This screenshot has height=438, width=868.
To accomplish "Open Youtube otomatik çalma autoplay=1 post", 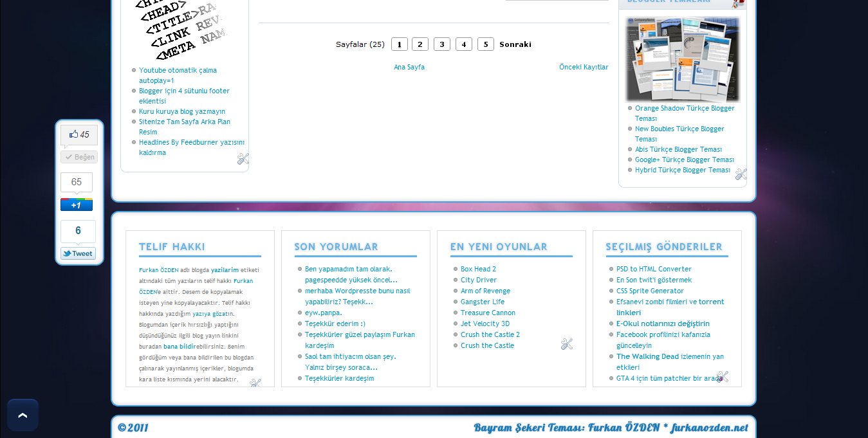I will coord(178,75).
